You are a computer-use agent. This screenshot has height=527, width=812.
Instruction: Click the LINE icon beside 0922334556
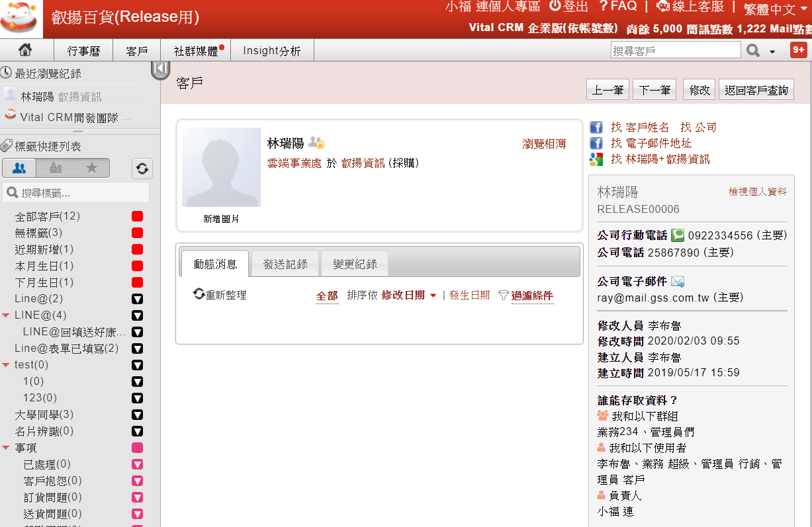678,235
